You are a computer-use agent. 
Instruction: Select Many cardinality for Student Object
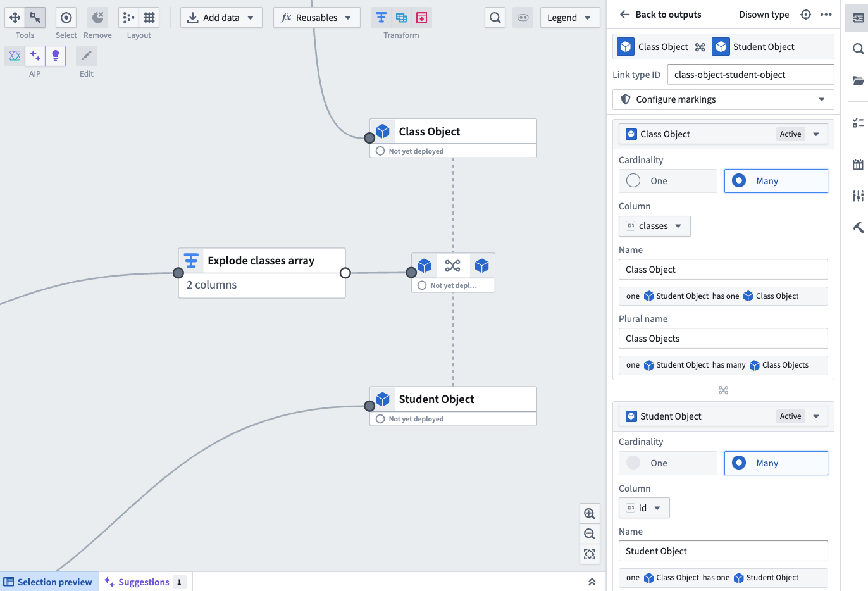point(776,463)
